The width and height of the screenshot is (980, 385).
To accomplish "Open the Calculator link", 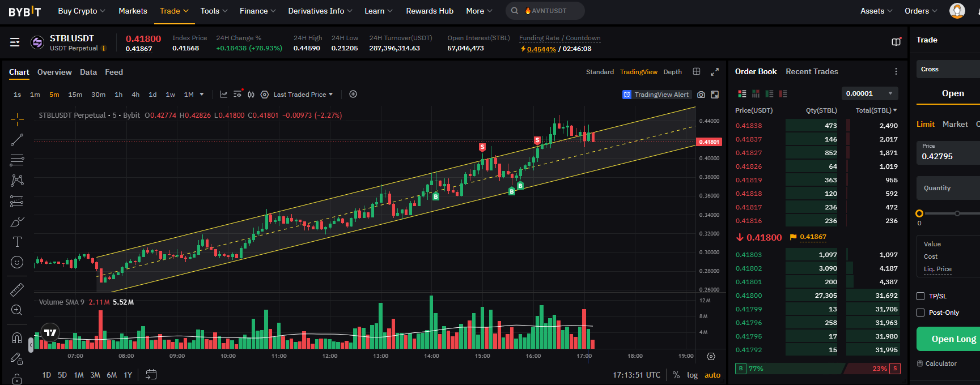I will tap(940, 363).
